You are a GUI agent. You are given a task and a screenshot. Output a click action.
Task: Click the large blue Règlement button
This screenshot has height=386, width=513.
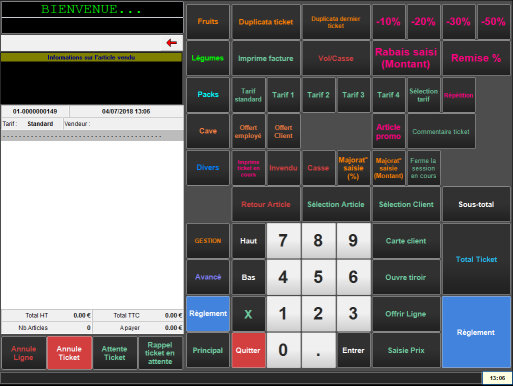tap(476, 332)
